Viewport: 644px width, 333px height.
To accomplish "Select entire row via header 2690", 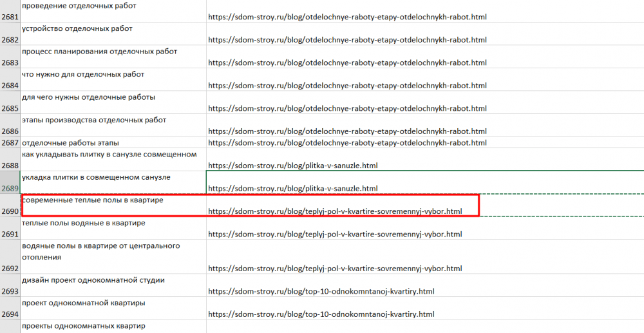I will [10, 205].
